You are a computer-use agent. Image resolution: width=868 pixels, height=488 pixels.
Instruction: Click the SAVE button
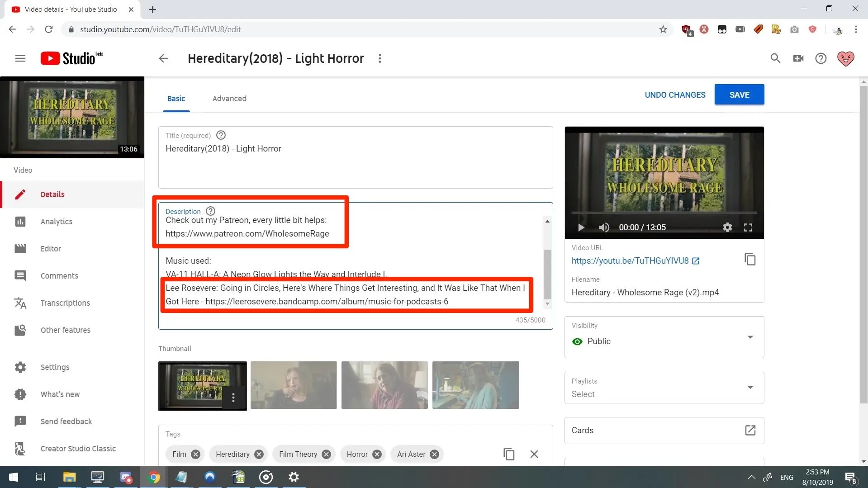[739, 95]
